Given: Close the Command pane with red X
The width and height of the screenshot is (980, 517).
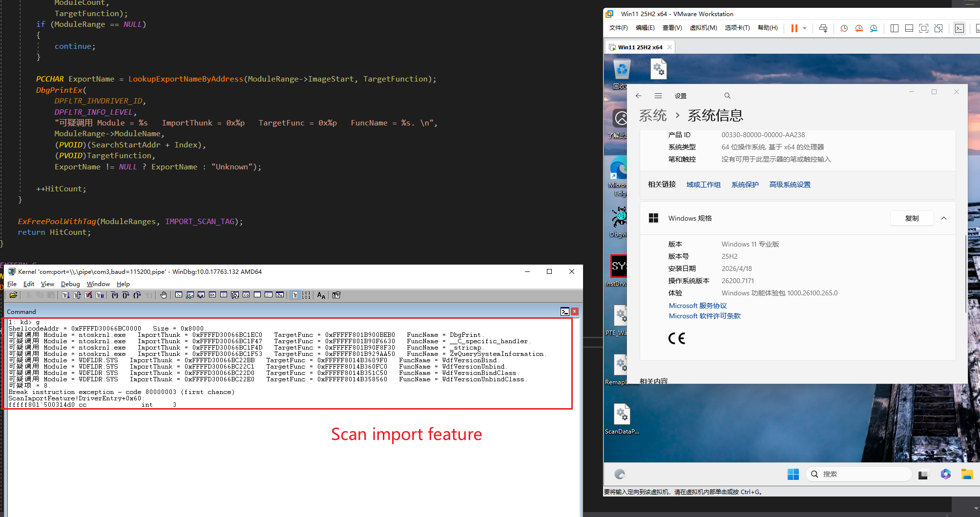Looking at the screenshot, I should coord(575,311).
